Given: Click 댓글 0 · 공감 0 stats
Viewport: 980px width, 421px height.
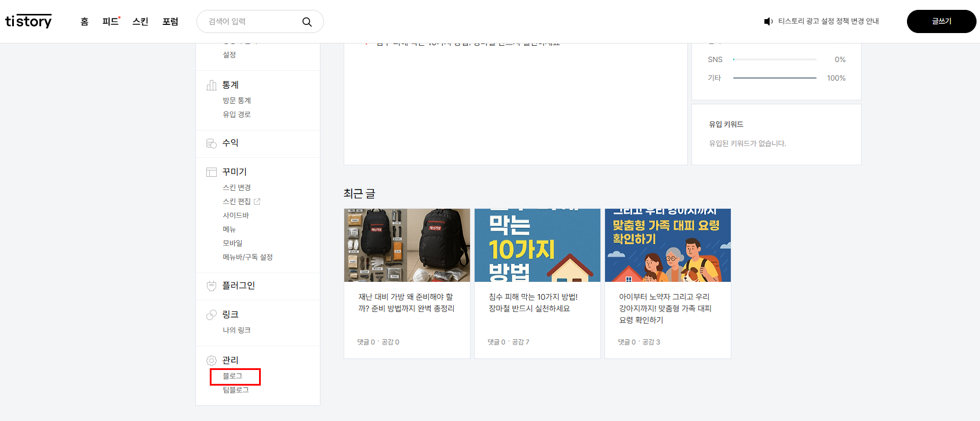Looking at the screenshot, I should [x=378, y=343].
